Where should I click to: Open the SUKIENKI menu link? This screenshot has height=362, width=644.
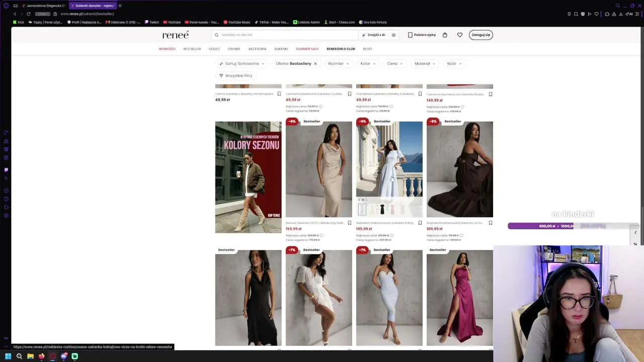pyautogui.click(x=281, y=49)
